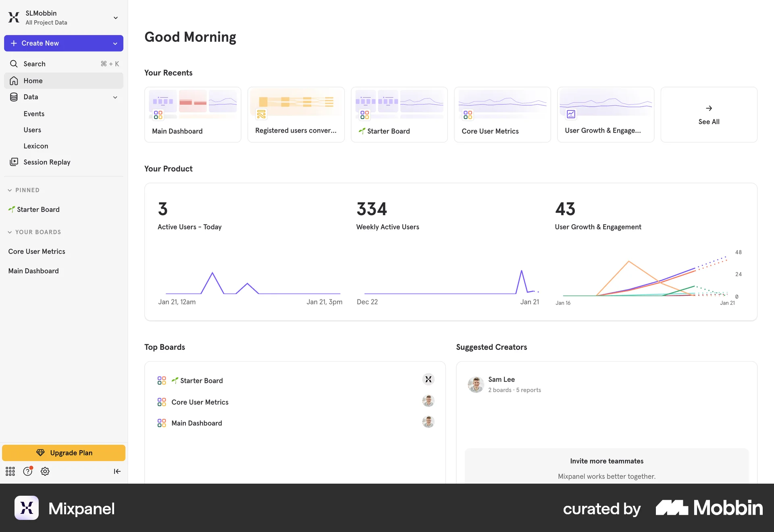Image resolution: width=774 pixels, height=532 pixels.
Task: Open Core User Metrics under Your Boards
Action: (x=37, y=251)
